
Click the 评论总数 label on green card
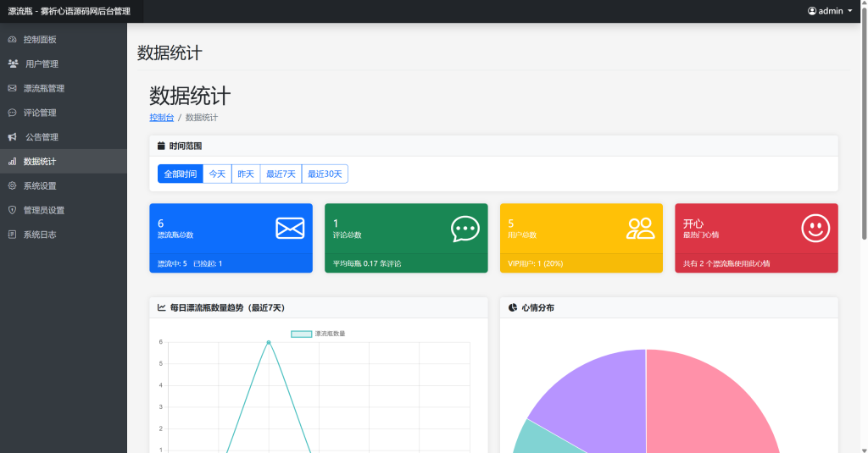tap(347, 235)
